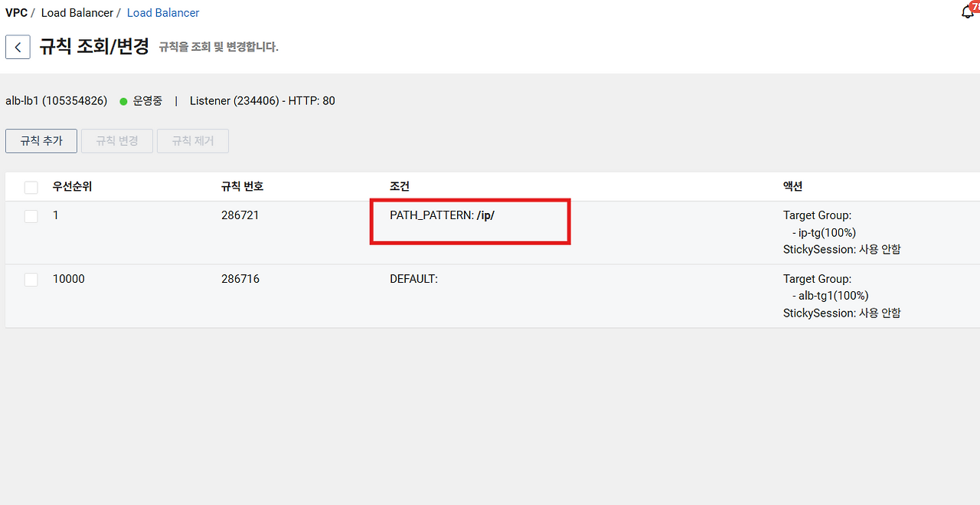Viewport: 980px width, 505px height.
Task: Click the 규칙 번호 column header
Action: 243,186
